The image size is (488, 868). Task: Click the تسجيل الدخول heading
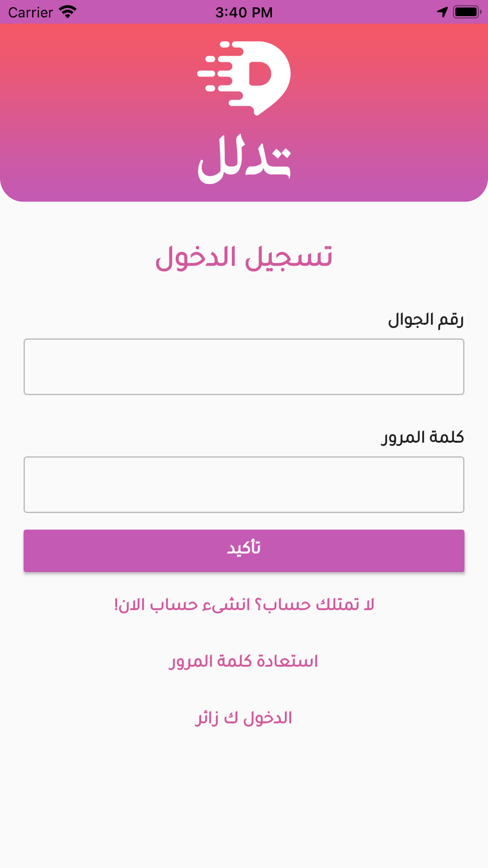tap(244, 257)
